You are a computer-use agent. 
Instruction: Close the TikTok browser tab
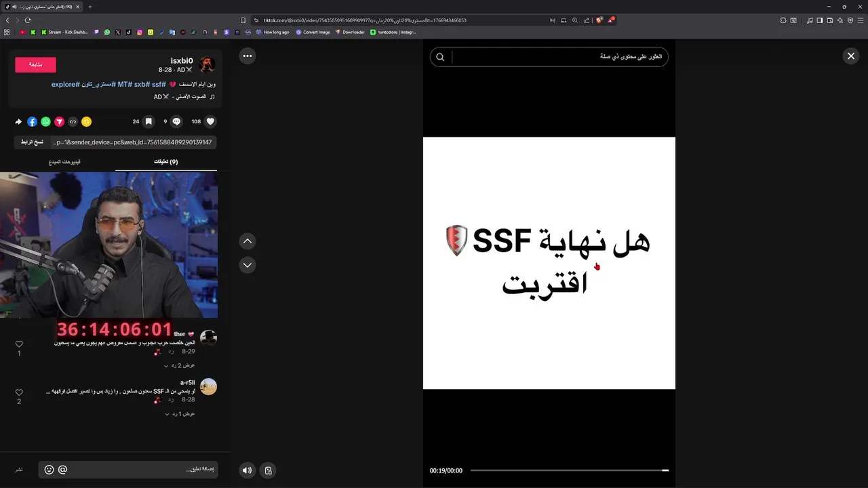pyautogui.click(x=79, y=7)
